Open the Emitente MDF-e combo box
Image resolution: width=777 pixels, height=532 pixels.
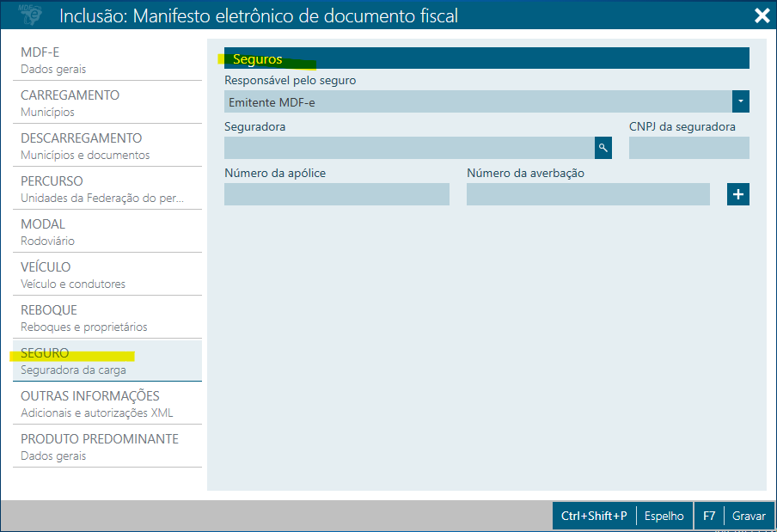click(x=478, y=101)
